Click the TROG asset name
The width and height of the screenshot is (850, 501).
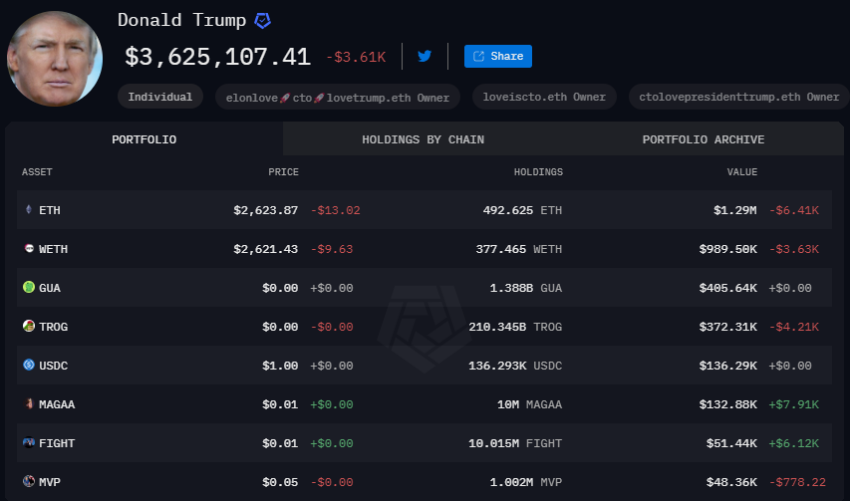53,327
